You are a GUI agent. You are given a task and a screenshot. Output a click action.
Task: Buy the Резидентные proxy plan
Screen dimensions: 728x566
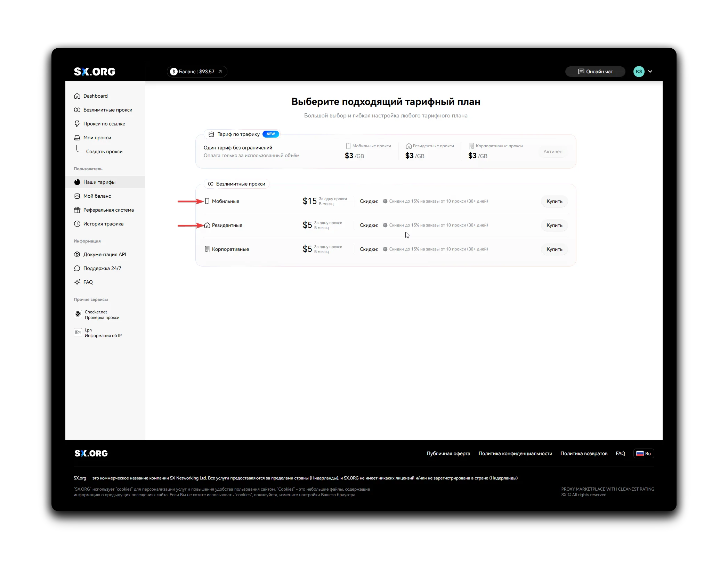tap(554, 225)
